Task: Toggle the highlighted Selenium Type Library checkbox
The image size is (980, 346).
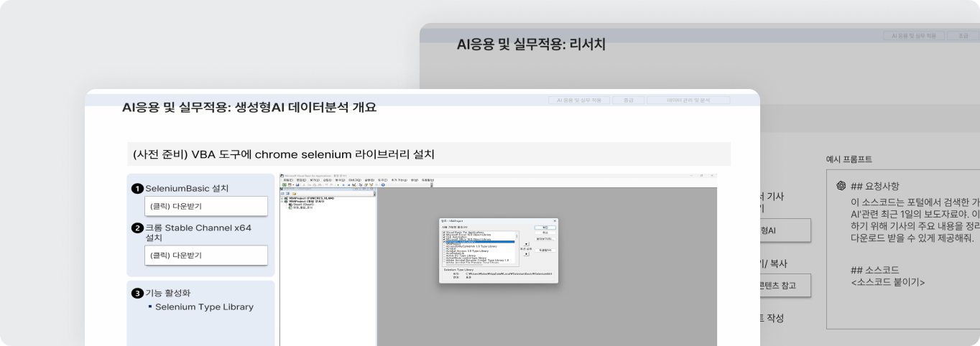Action: [443, 243]
